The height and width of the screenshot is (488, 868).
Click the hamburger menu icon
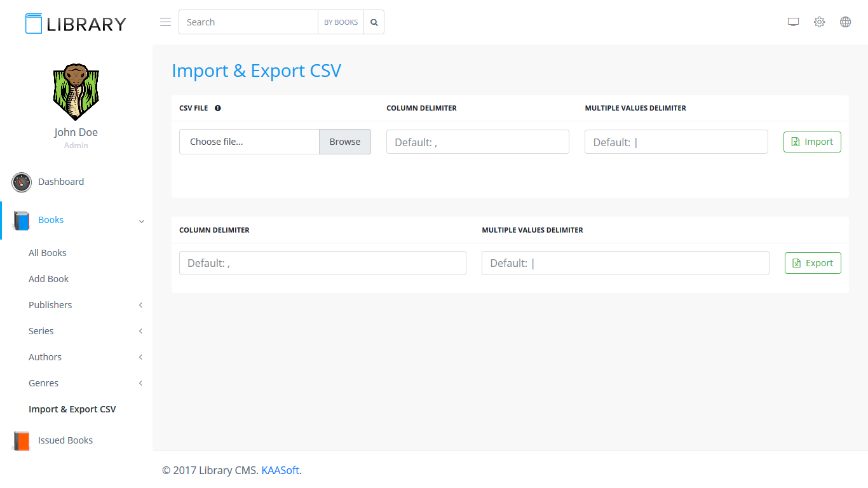pyautogui.click(x=165, y=22)
